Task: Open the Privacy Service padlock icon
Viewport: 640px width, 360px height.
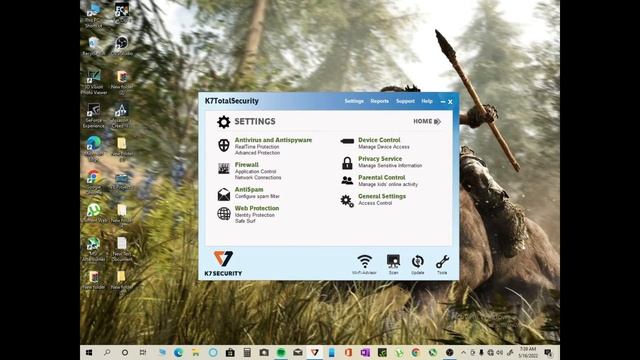Action: (x=347, y=163)
